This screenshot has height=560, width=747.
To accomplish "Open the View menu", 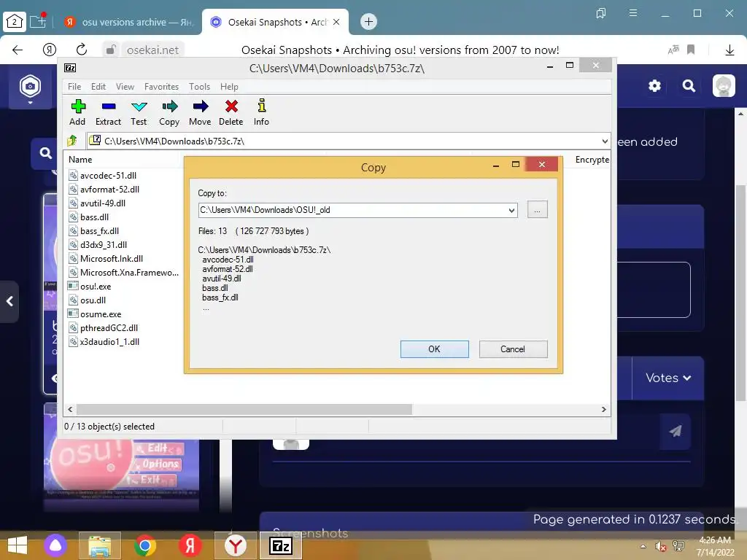I will pos(125,87).
